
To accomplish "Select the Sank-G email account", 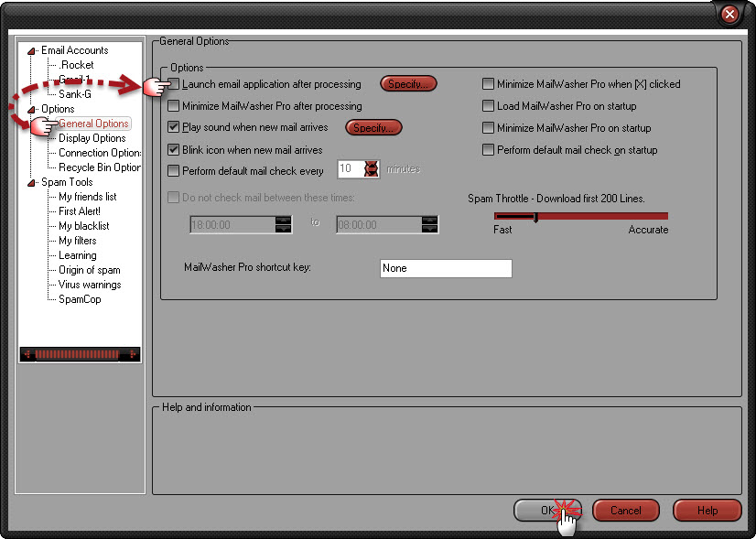I will pos(75,94).
